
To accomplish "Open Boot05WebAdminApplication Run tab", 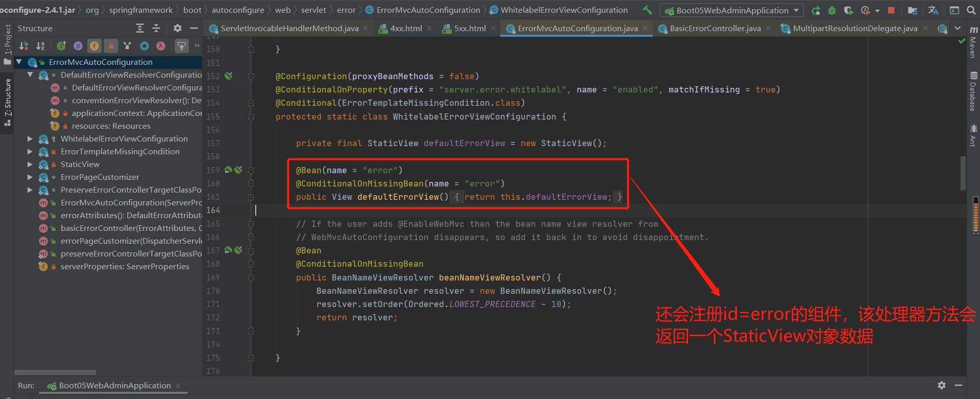I will click(x=115, y=385).
